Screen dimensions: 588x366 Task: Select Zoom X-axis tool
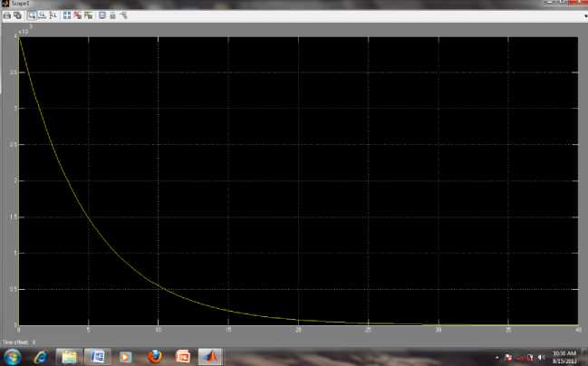pyautogui.click(x=43, y=15)
